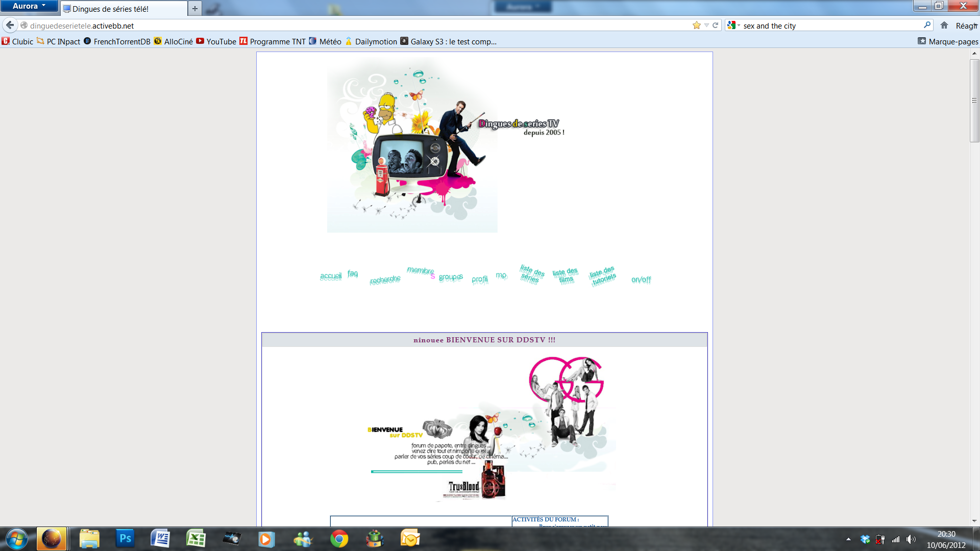
Task: Open Windows Live Messenger from taskbar
Action: tap(303, 539)
